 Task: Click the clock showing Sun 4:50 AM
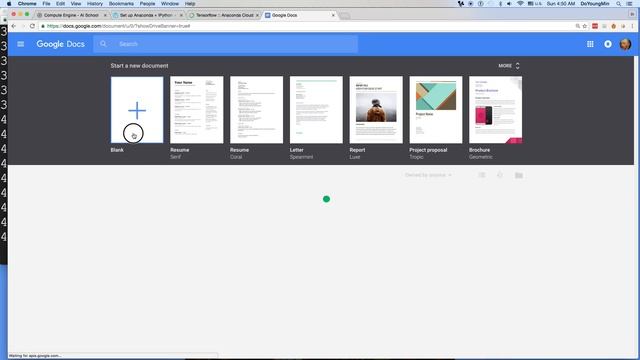coord(561,4)
